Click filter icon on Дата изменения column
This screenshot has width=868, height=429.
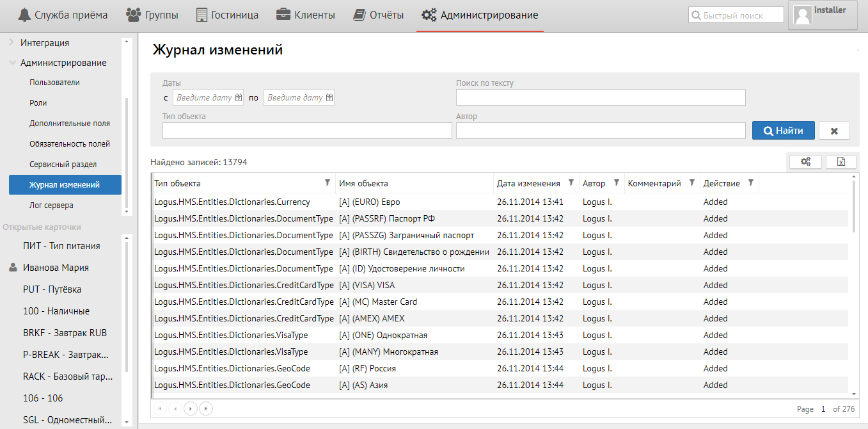click(571, 183)
